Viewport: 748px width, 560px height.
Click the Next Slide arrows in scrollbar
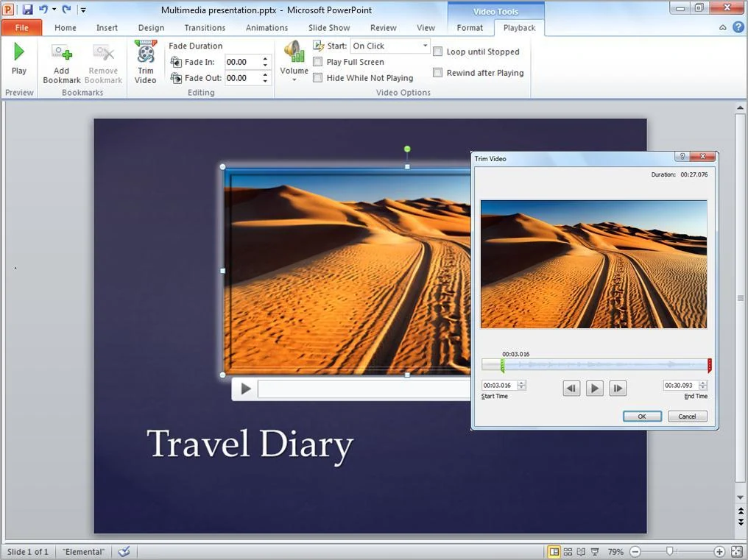coord(741,522)
